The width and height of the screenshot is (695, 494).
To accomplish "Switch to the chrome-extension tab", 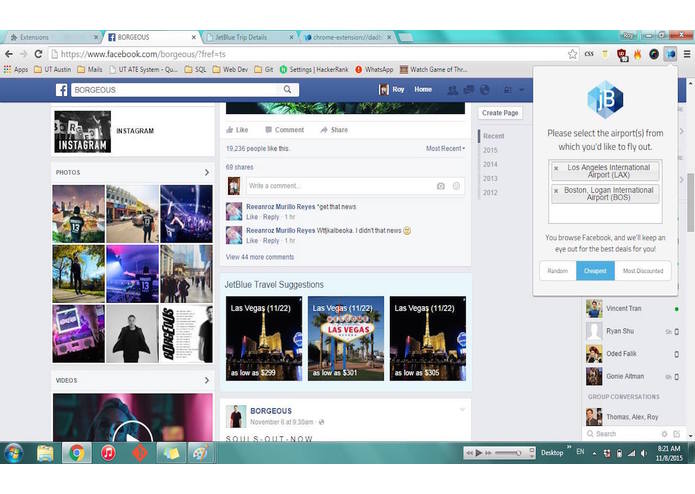I will [x=347, y=37].
